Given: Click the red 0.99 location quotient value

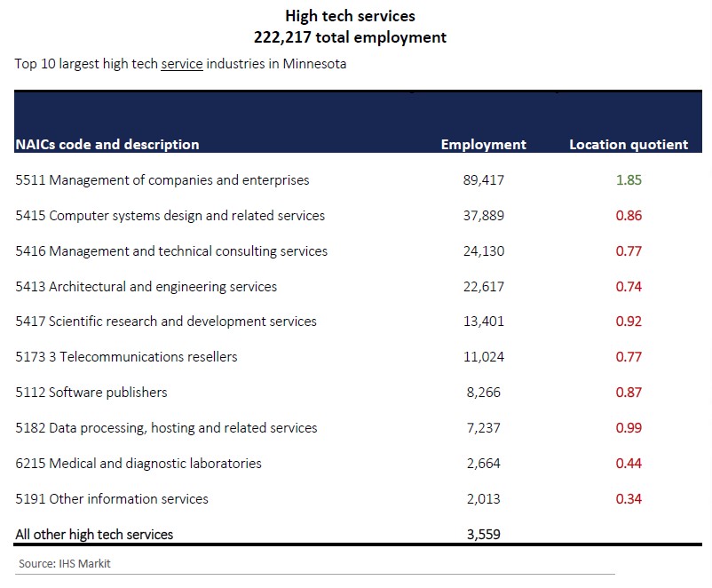Looking at the screenshot, I should tap(629, 428).
